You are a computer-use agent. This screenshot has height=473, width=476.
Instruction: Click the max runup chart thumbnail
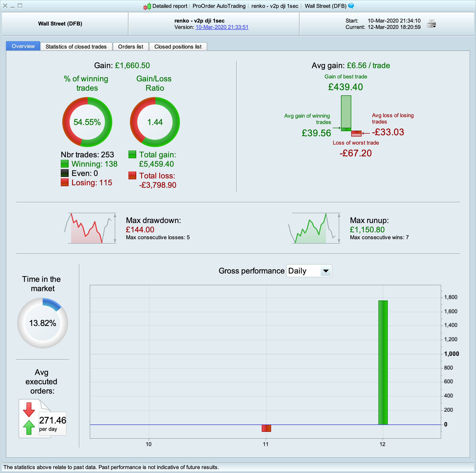pyautogui.click(x=315, y=228)
